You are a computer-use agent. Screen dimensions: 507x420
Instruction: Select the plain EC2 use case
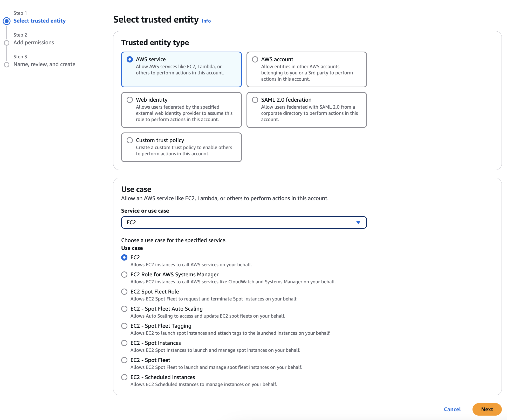tap(124, 257)
